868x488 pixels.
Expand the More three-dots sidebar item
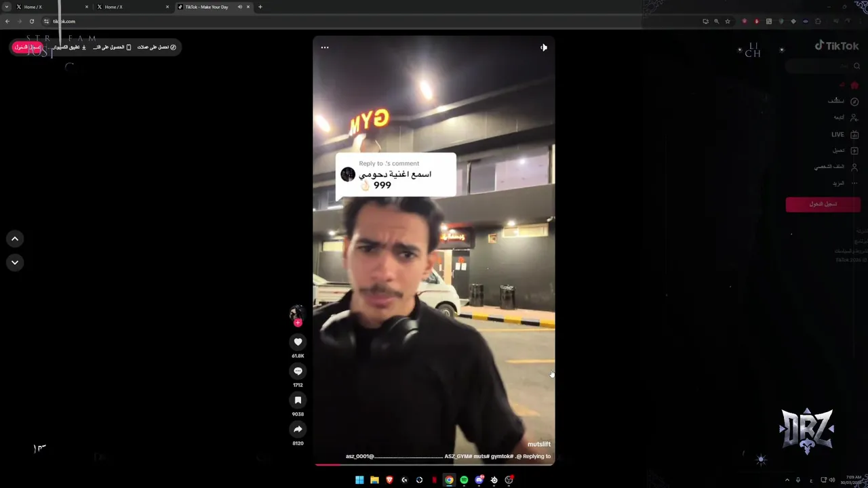coord(846,183)
